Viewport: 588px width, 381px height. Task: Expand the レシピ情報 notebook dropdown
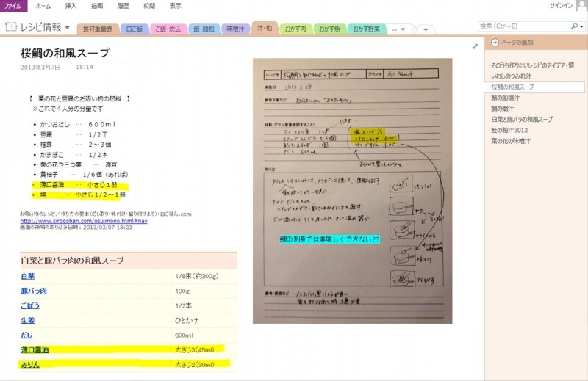[67, 27]
